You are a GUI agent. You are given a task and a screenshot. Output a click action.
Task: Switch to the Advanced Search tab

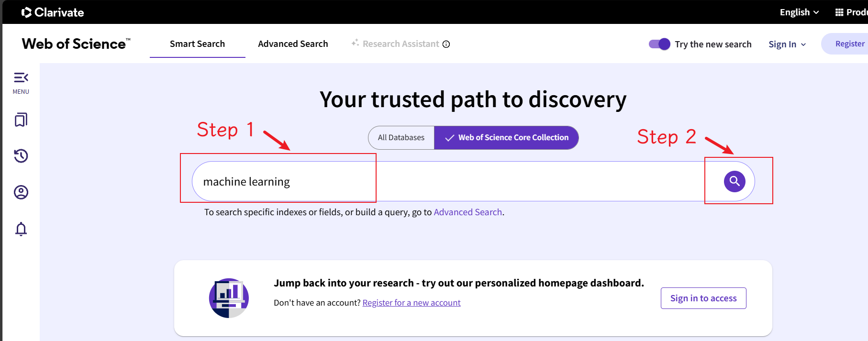(x=293, y=44)
